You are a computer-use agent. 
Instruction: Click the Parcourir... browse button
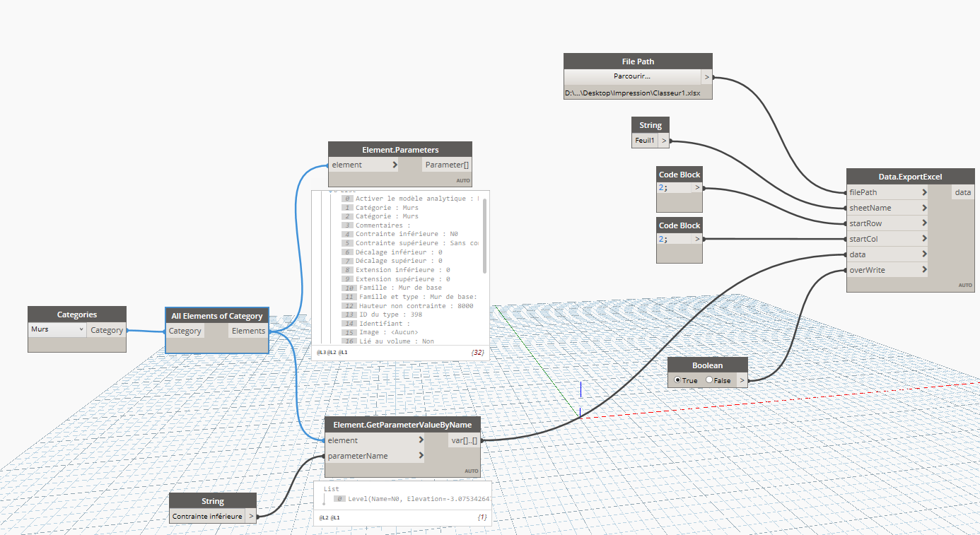pyautogui.click(x=632, y=76)
